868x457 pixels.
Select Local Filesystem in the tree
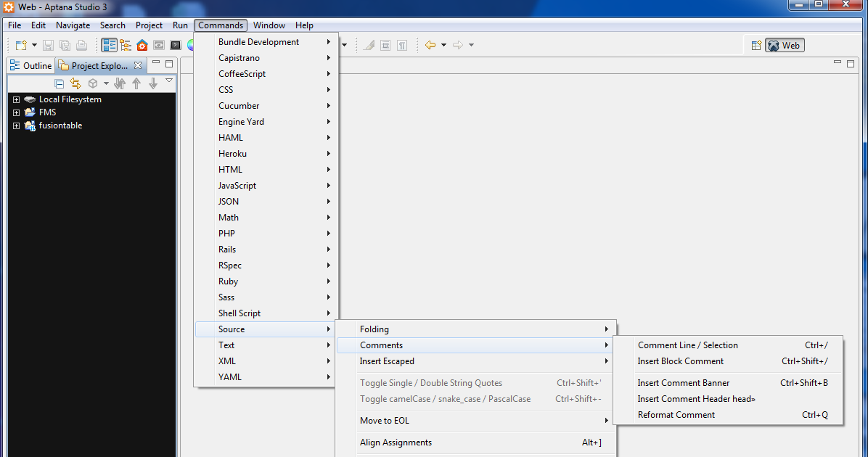point(70,99)
